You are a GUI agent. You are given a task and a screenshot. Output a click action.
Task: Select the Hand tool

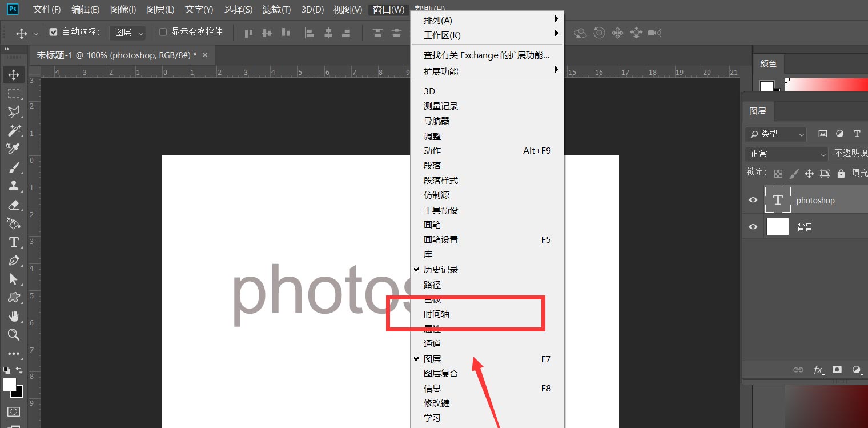(14, 316)
